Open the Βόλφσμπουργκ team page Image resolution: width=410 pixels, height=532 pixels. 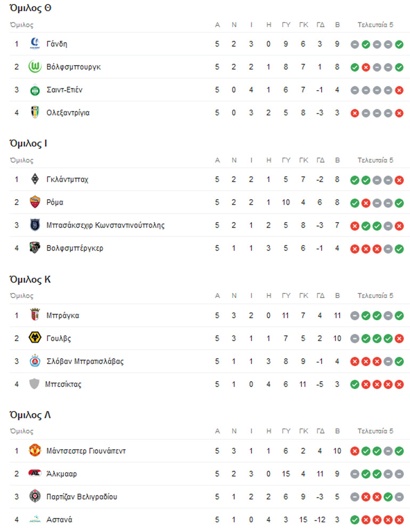73,67
